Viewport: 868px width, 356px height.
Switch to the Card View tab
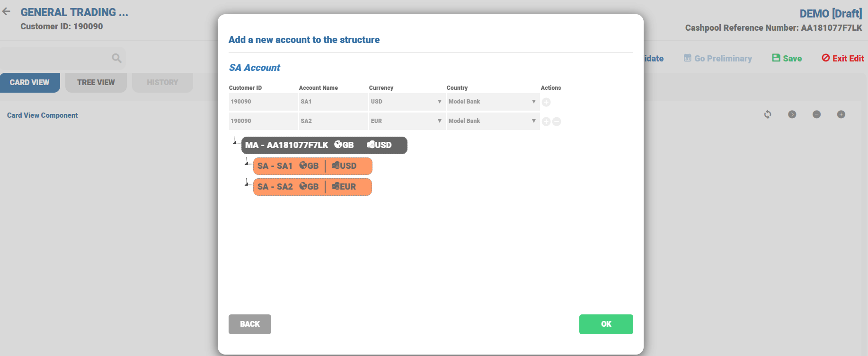point(30,83)
